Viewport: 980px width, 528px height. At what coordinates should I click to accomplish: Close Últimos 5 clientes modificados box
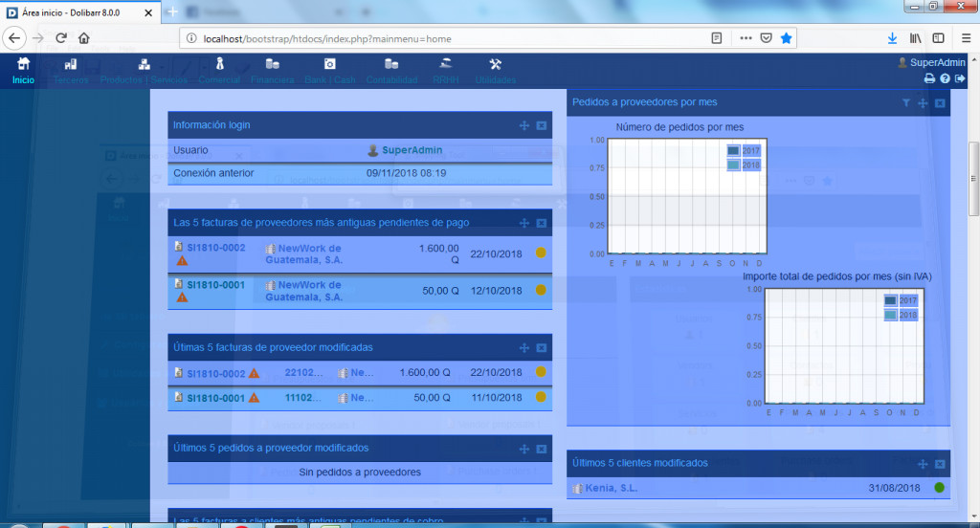point(940,464)
